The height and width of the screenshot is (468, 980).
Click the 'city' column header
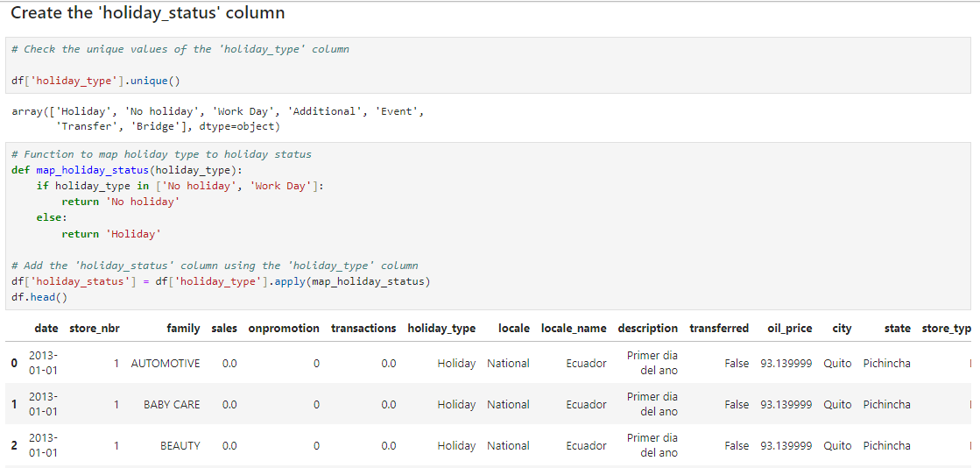[x=842, y=328]
